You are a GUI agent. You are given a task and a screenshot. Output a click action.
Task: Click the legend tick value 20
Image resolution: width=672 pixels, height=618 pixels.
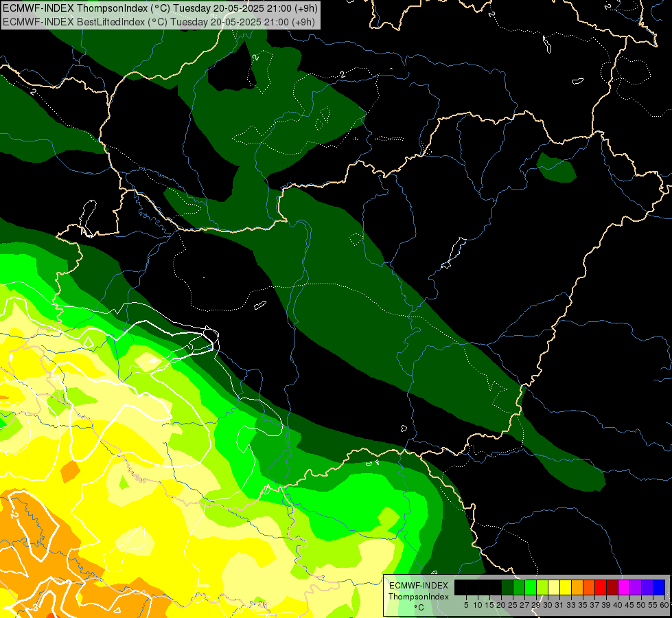pyautogui.click(x=501, y=605)
